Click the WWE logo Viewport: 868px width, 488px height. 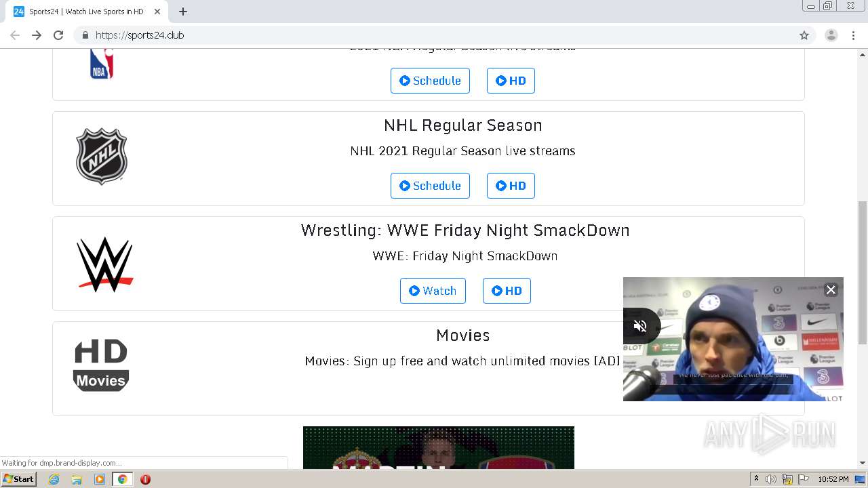pos(104,264)
